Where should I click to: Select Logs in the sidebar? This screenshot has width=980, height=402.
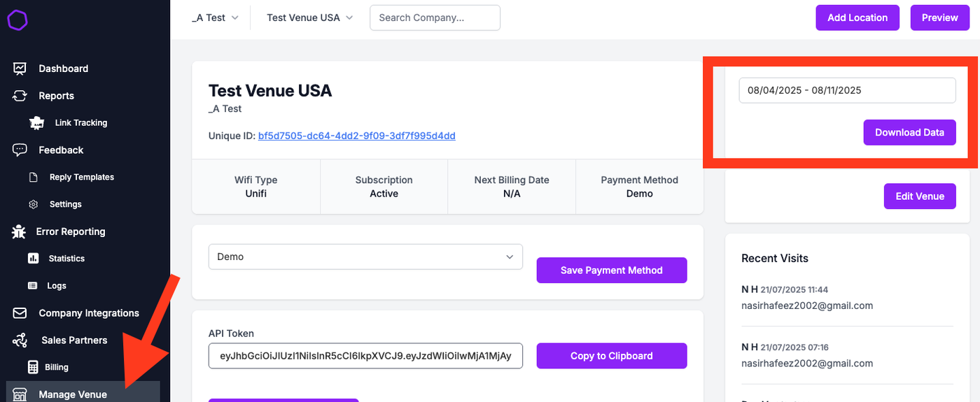[x=57, y=285]
